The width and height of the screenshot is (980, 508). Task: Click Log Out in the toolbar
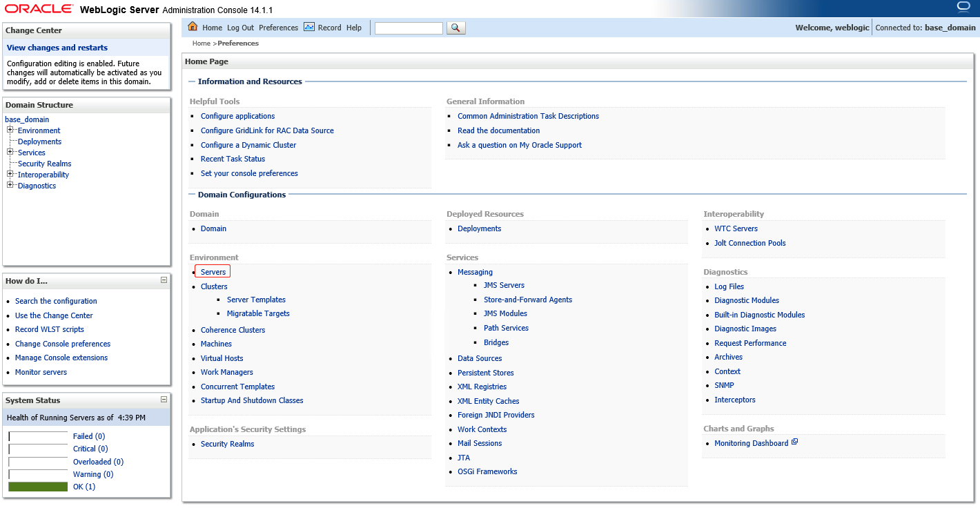coord(240,28)
